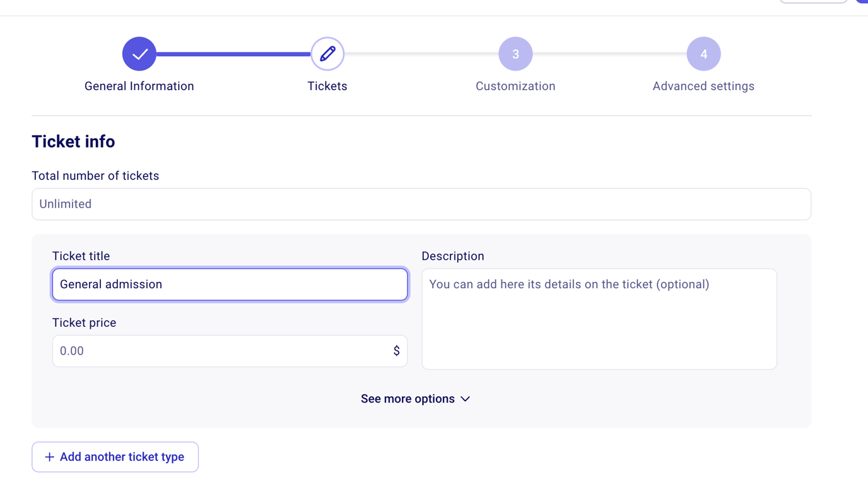Click Add another ticket type

(115, 457)
